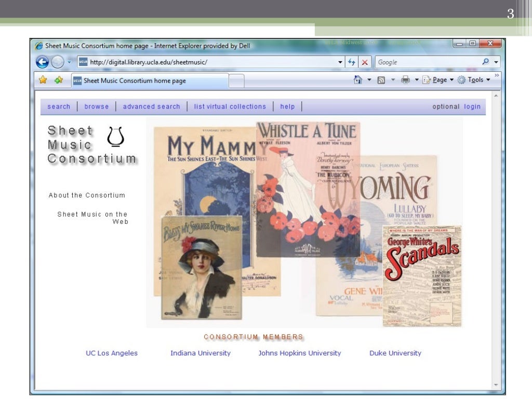This screenshot has width=532, height=399.
Task: Open the recent pages dropdown arrow
Action: 69,62
